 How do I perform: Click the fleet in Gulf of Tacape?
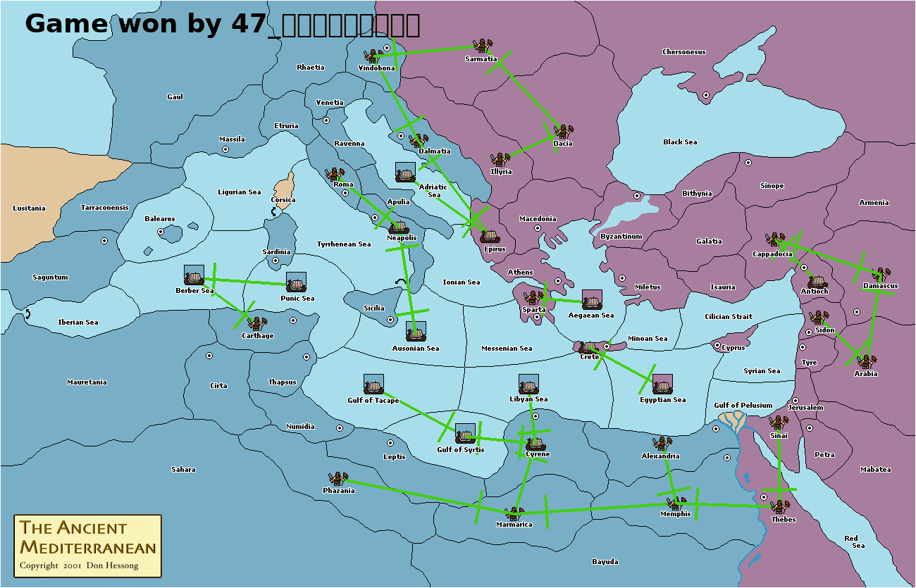pyautogui.click(x=373, y=384)
